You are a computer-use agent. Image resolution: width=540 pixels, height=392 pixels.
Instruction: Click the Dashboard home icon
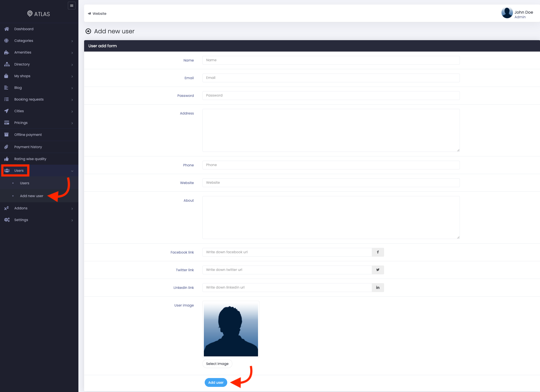coord(7,29)
